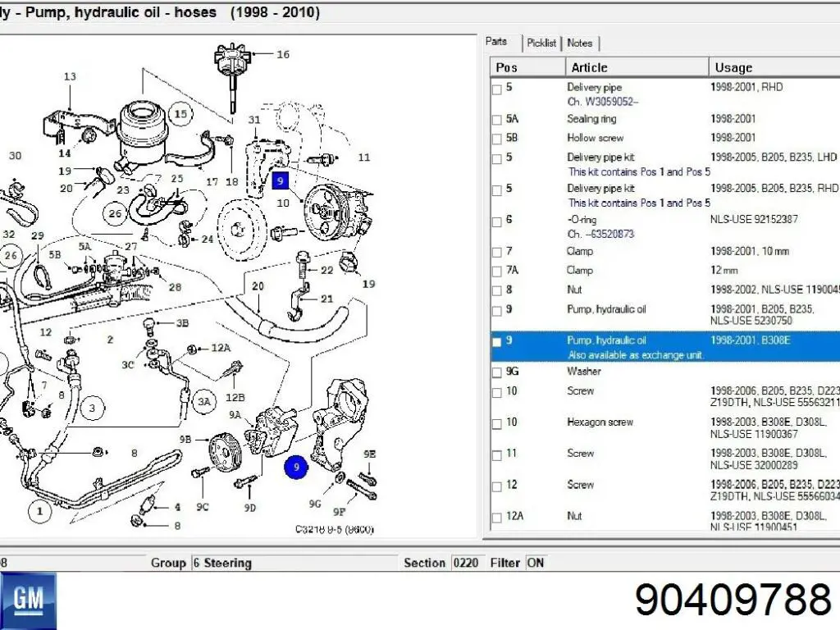This screenshot has width=840, height=630.
Task: Select Pump hydraulic oil B205 B235 row
Action: [x=665, y=315]
